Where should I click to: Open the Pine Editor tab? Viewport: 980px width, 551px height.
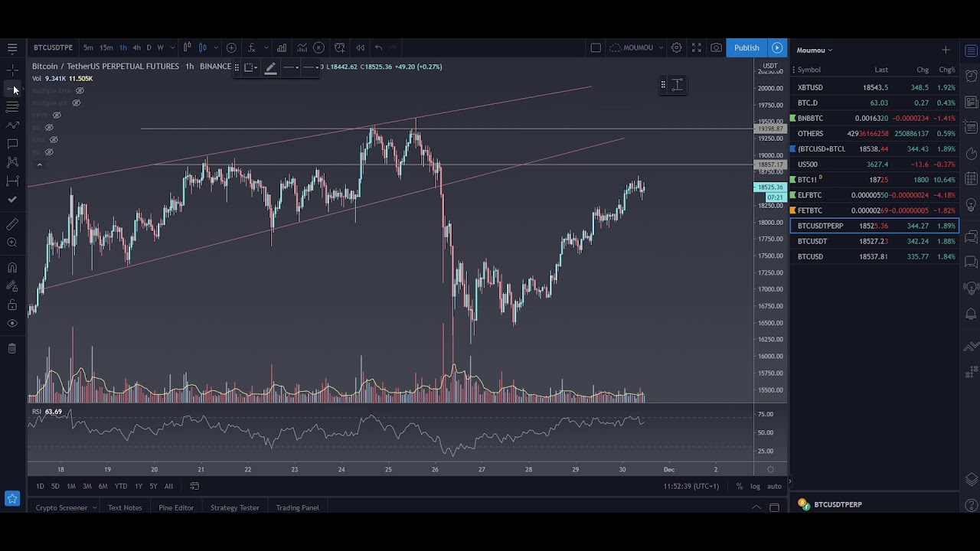[176, 507]
